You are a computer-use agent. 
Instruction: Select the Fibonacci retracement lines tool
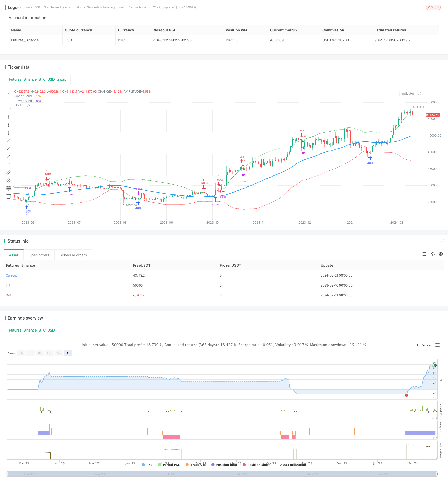[x=9, y=188]
